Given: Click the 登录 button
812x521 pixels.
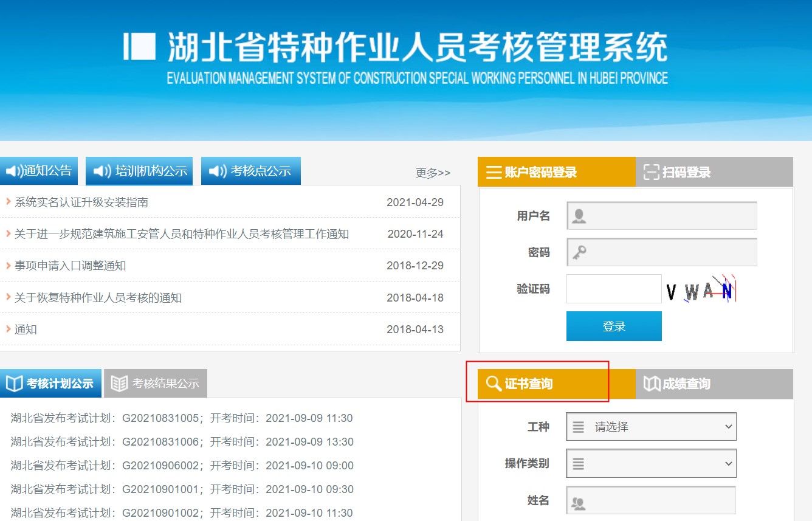Looking at the screenshot, I should pos(614,326).
